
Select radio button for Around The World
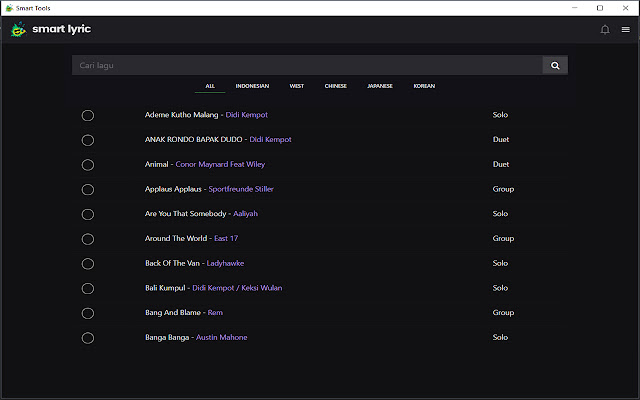(x=88, y=239)
